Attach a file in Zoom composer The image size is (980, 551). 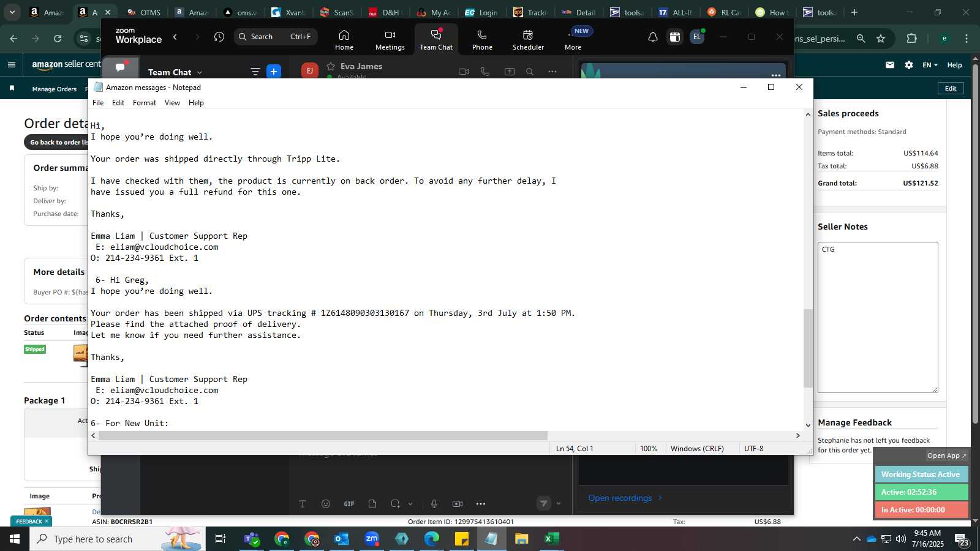pyautogui.click(x=372, y=504)
